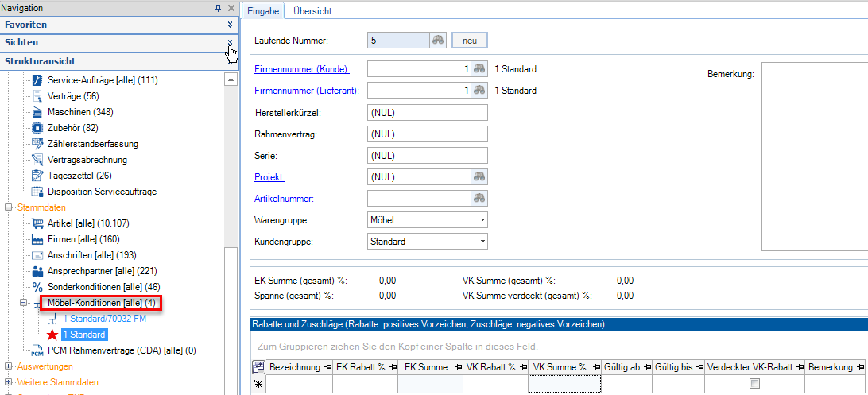
Task: Click binoculars icon next to Laufende Nummer
Action: tap(438, 40)
